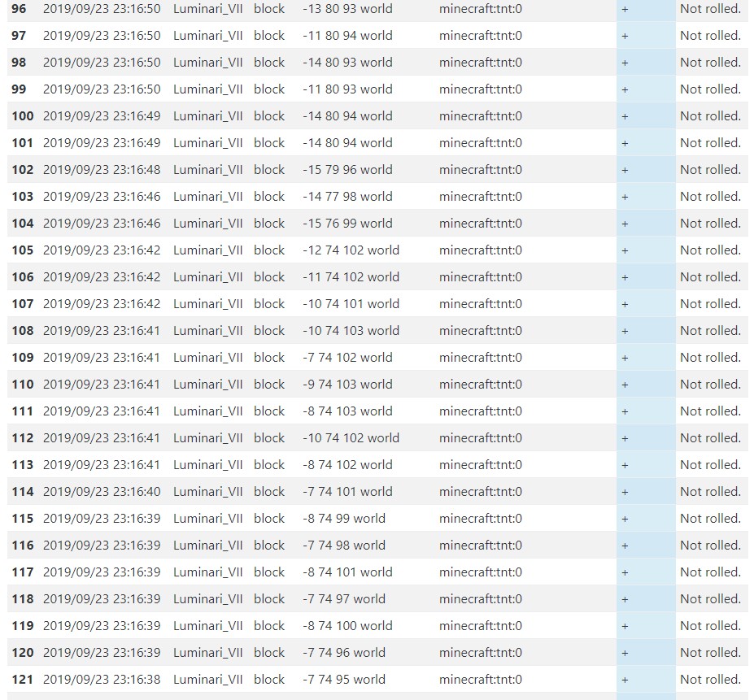Viewport: 754px width, 700px height.
Task: Click "block" action in row 116
Action: 269,546
